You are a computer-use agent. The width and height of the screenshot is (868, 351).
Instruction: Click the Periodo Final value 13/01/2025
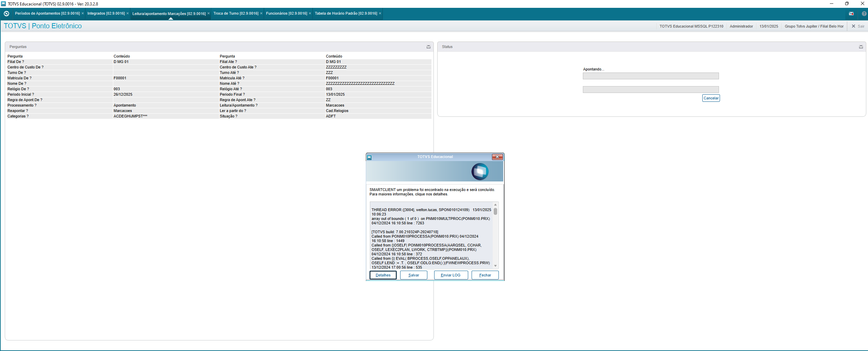point(335,94)
